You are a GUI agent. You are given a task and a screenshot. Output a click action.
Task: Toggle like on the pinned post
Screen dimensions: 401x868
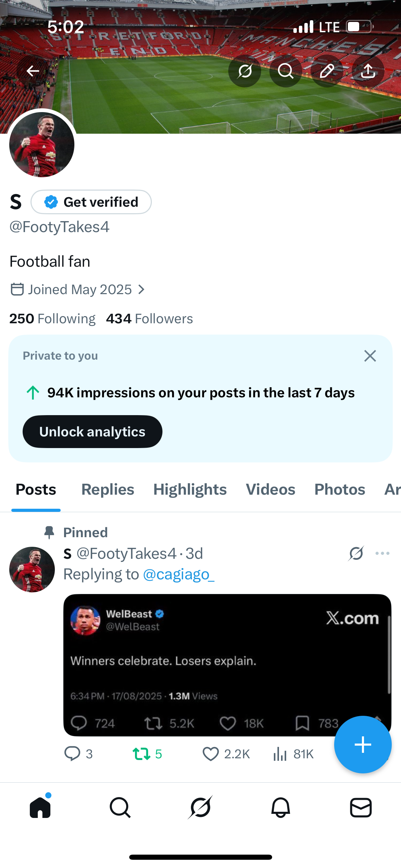coord(210,754)
